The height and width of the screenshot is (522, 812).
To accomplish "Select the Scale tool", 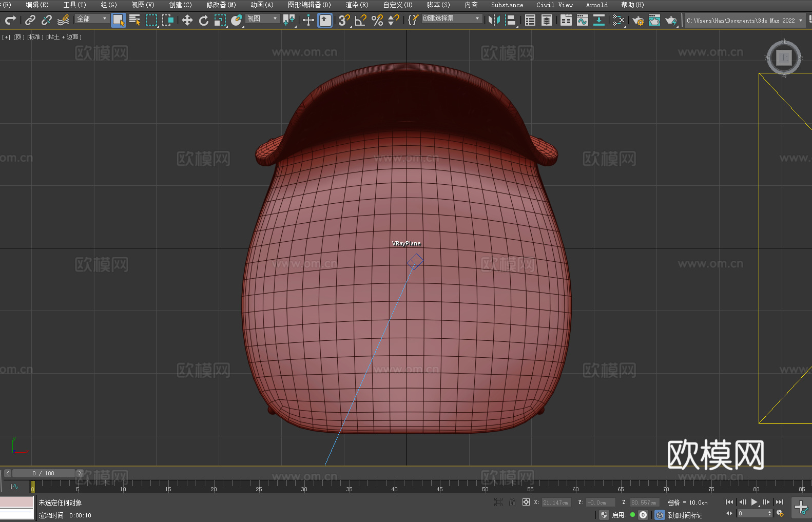I will click(x=220, y=20).
